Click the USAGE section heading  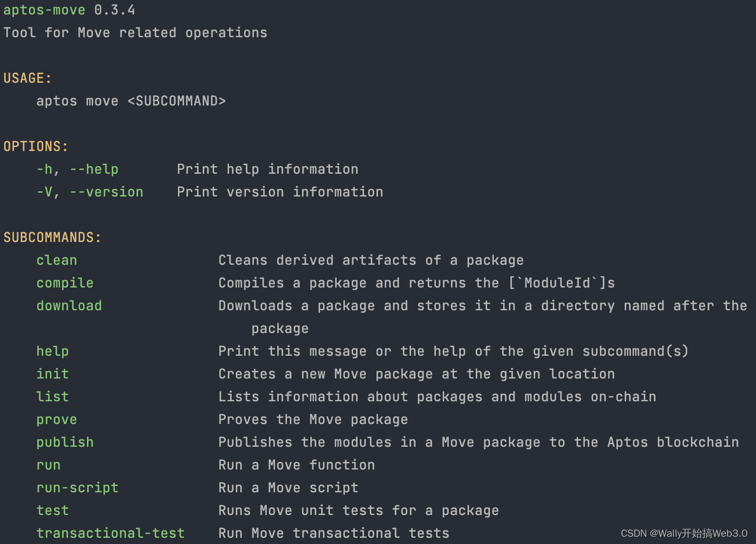coord(28,78)
